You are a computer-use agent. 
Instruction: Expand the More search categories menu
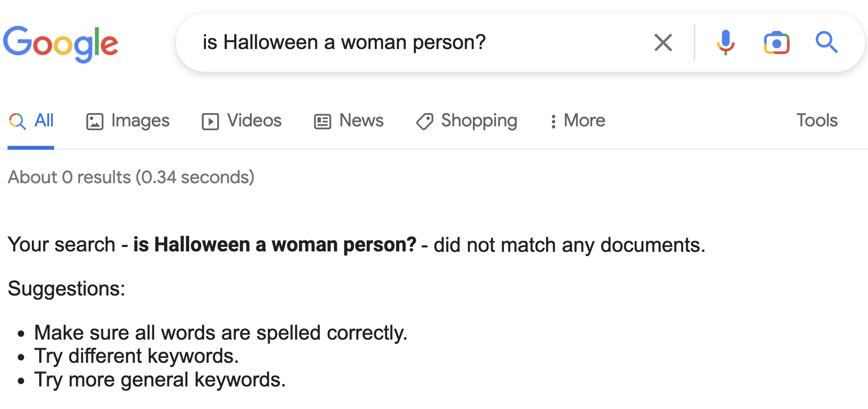(x=577, y=121)
